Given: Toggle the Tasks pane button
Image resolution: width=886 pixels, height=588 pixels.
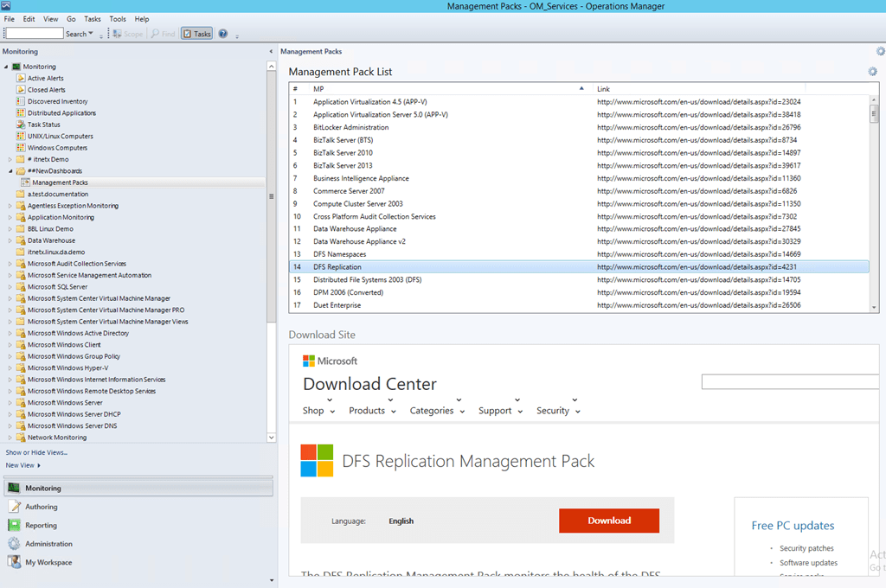Looking at the screenshot, I should coord(196,34).
